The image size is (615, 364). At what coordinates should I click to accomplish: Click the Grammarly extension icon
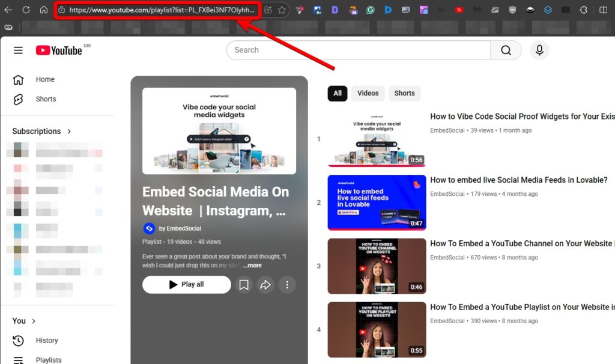[x=370, y=10]
